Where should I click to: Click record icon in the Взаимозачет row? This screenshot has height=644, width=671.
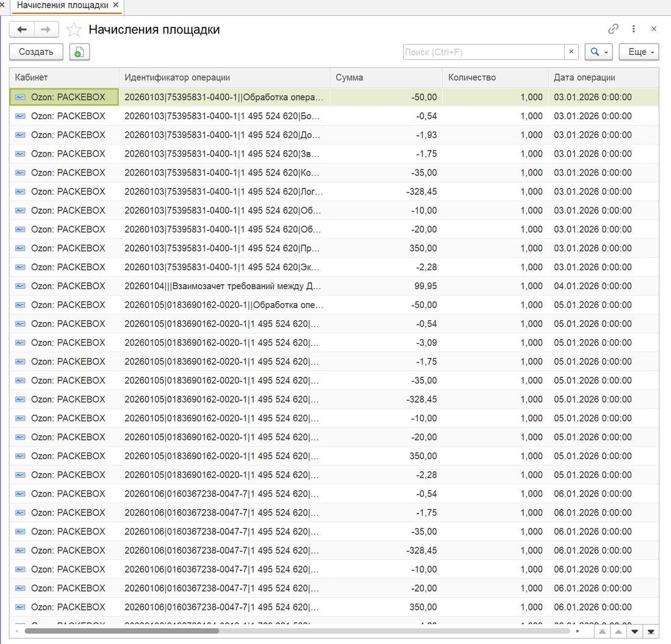pos(20,286)
